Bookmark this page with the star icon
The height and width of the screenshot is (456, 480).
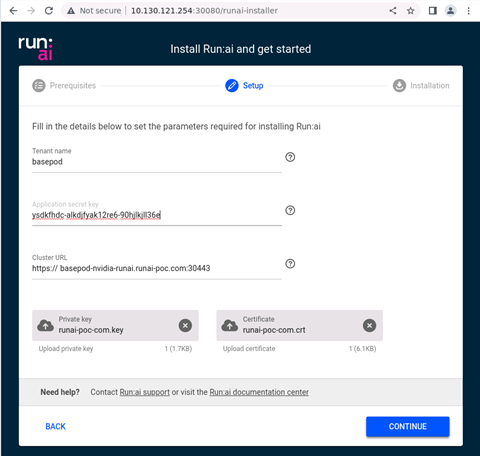tap(411, 11)
